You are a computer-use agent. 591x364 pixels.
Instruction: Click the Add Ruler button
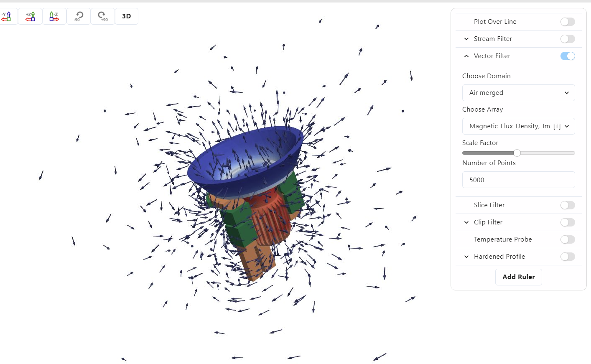click(518, 277)
